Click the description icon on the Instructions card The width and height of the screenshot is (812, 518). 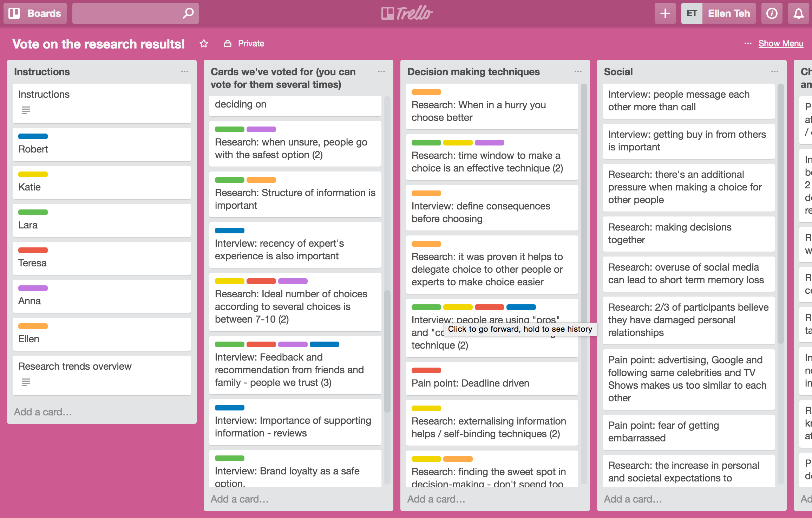point(26,110)
